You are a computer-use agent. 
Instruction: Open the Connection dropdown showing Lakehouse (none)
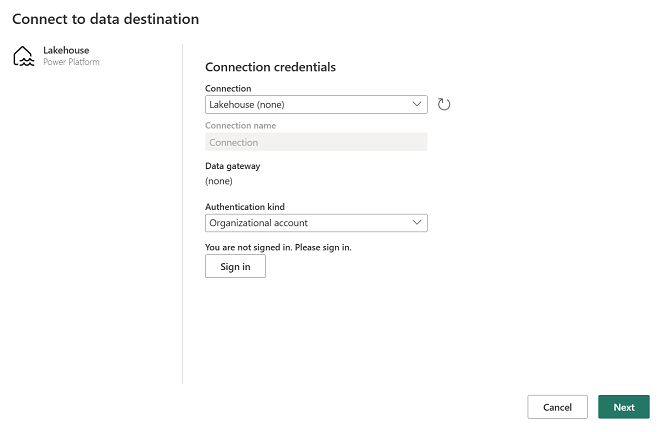(316, 104)
